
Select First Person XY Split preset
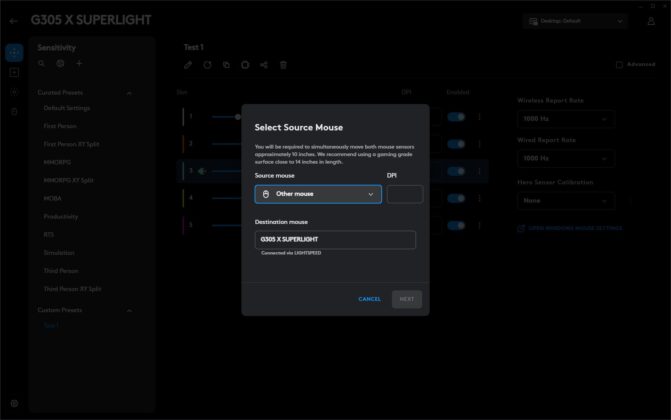pos(71,144)
